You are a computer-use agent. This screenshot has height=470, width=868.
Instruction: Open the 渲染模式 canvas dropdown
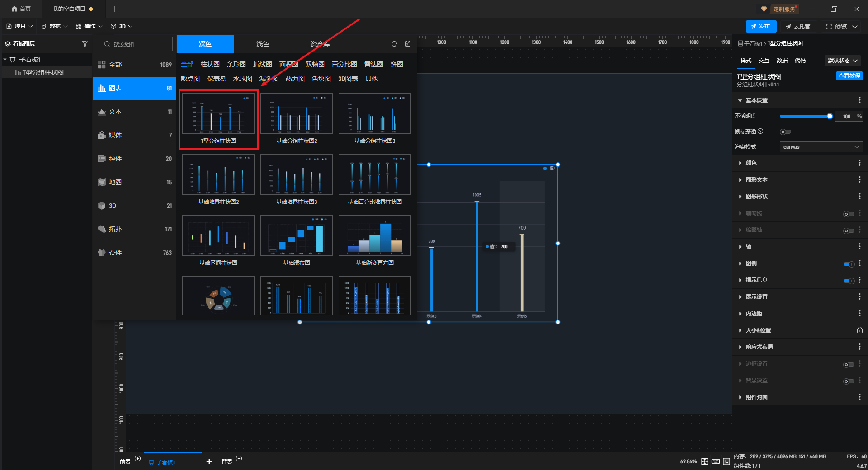(821, 147)
